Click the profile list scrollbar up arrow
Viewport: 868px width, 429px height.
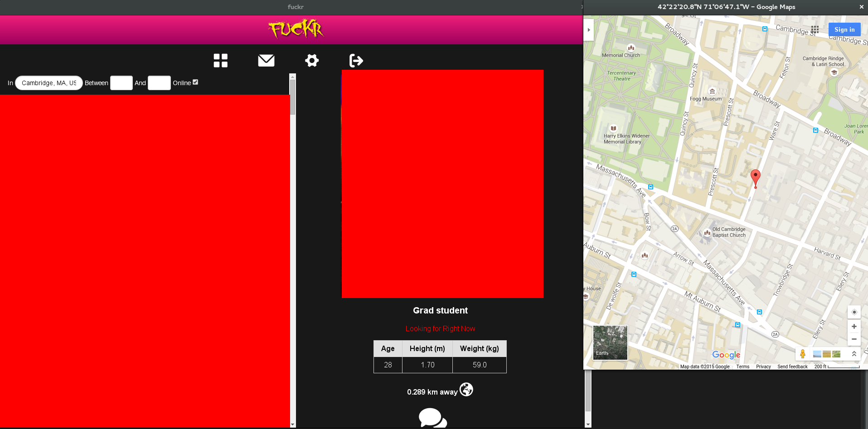click(x=292, y=77)
